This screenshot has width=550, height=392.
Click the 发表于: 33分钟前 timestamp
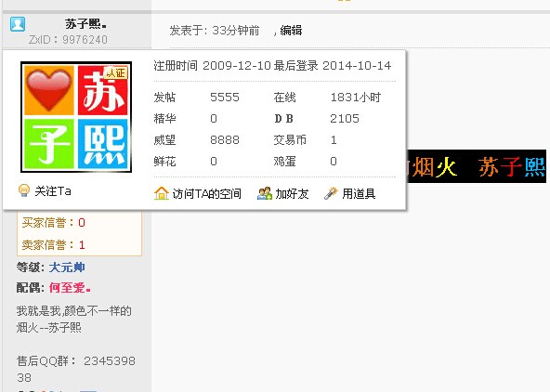[215, 31]
